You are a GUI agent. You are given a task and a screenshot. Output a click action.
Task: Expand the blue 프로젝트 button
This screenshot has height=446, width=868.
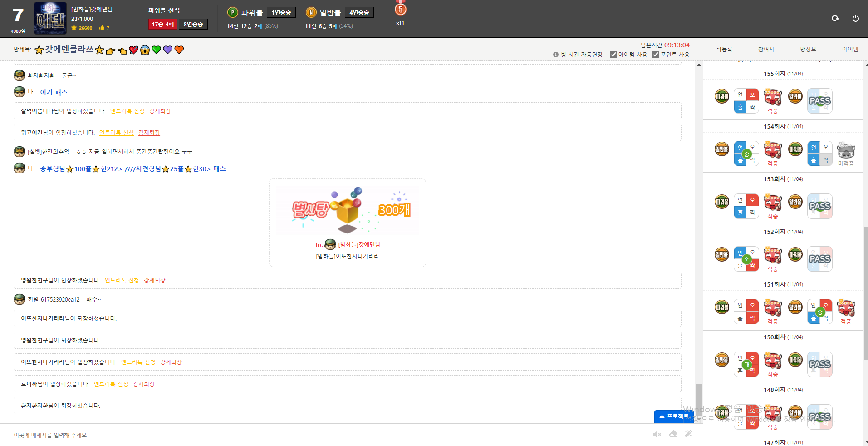coord(674,416)
